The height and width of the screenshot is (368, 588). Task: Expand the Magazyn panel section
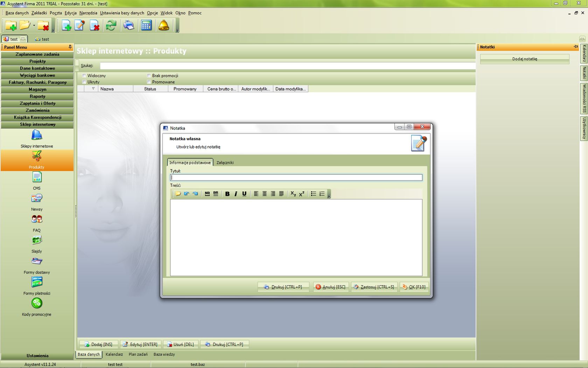pos(37,89)
